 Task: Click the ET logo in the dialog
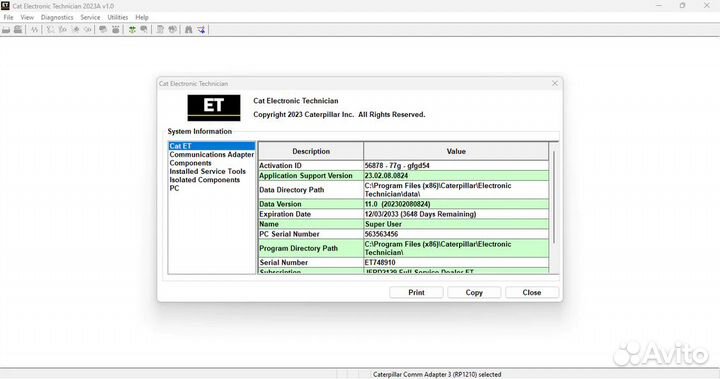point(214,108)
